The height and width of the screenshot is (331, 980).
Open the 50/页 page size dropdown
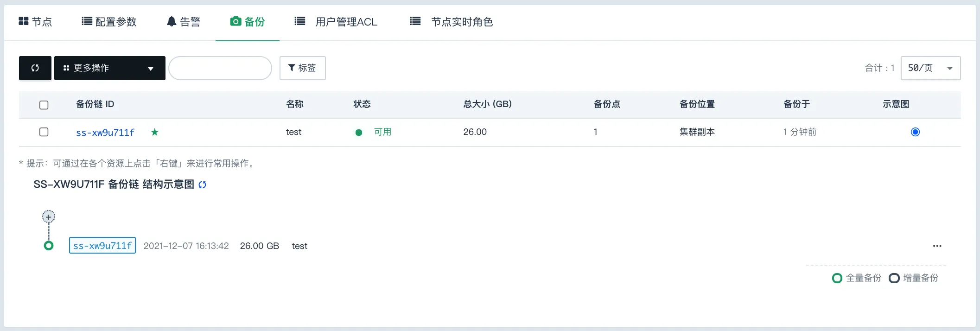coord(930,68)
